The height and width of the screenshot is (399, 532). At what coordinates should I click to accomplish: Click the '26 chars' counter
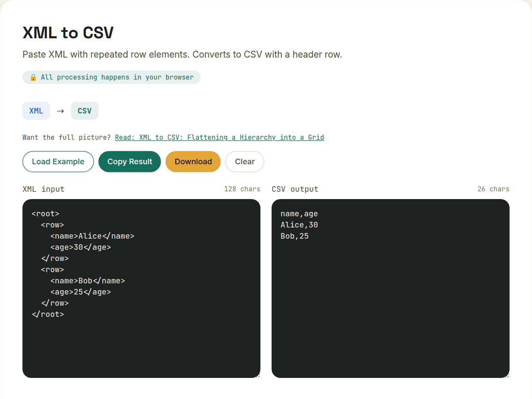coord(493,189)
